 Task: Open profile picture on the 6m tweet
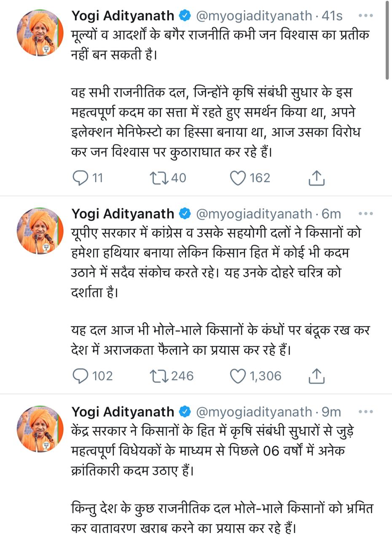click(40, 231)
